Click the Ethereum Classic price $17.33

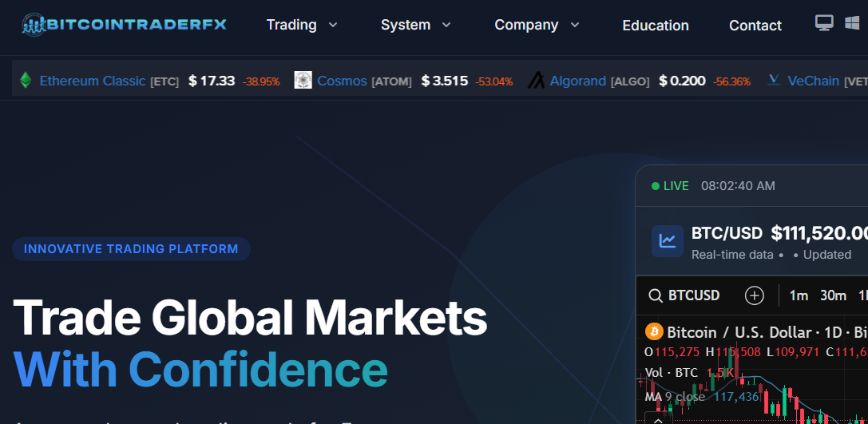[x=212, y=81]
